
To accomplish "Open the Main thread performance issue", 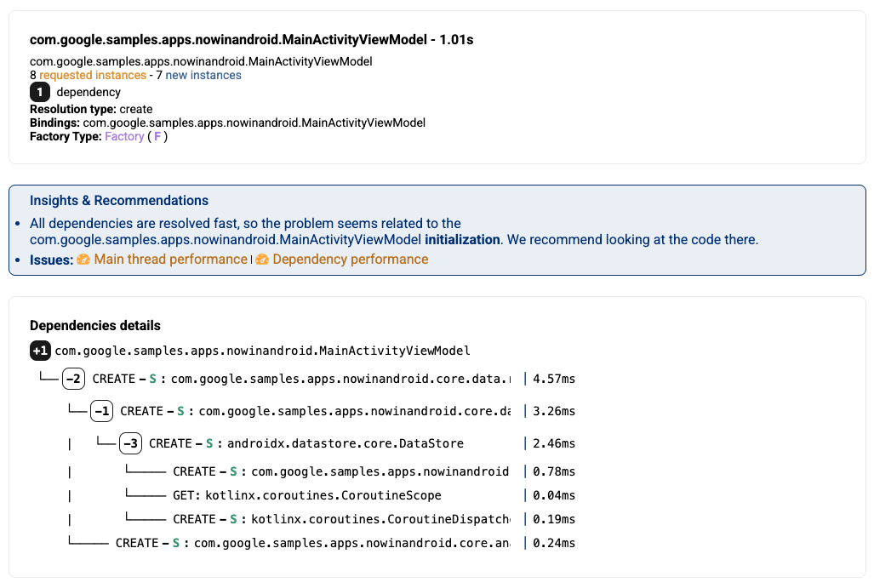I will click(x=170, y=260).
